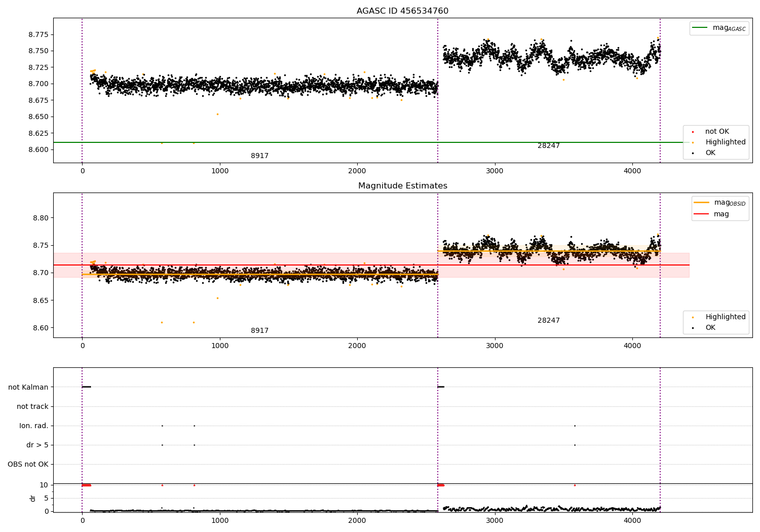Click the Ion. rad. data point near x=3580

[575, 426]
